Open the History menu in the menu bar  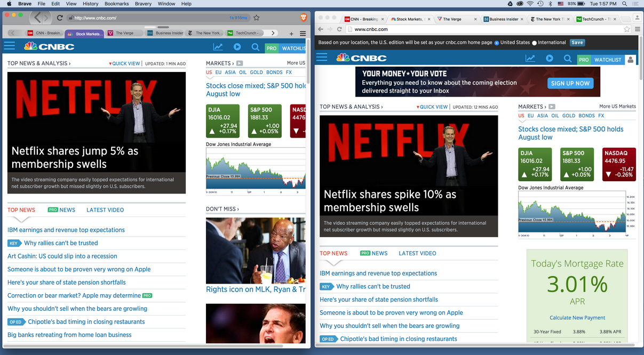point(90,4)
